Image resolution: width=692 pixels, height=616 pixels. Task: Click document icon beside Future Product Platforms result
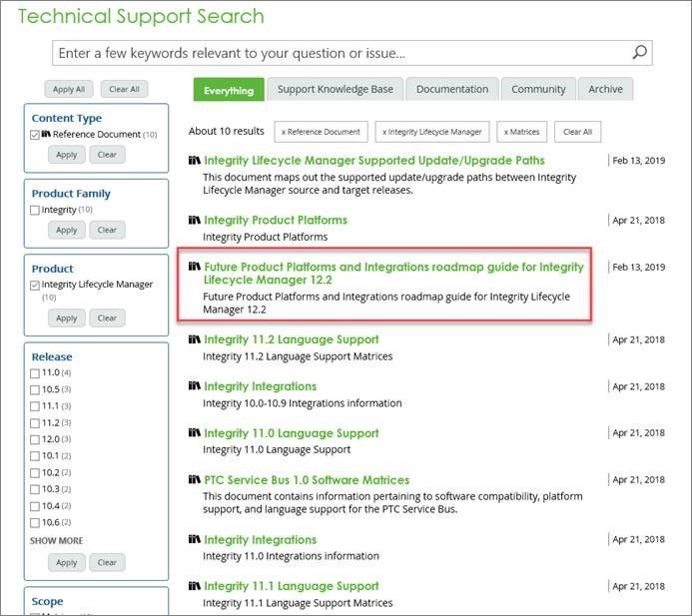click(x=195, y=267)
